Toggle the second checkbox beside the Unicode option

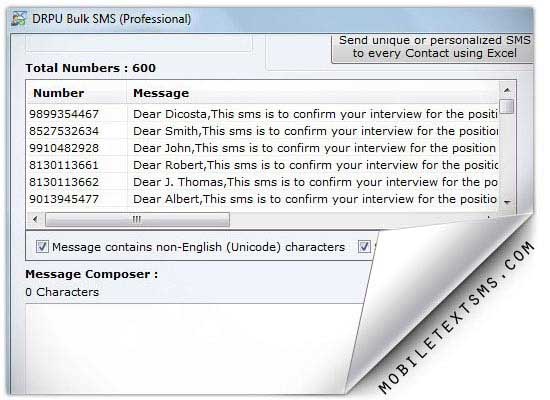click(x=364, y=246)
